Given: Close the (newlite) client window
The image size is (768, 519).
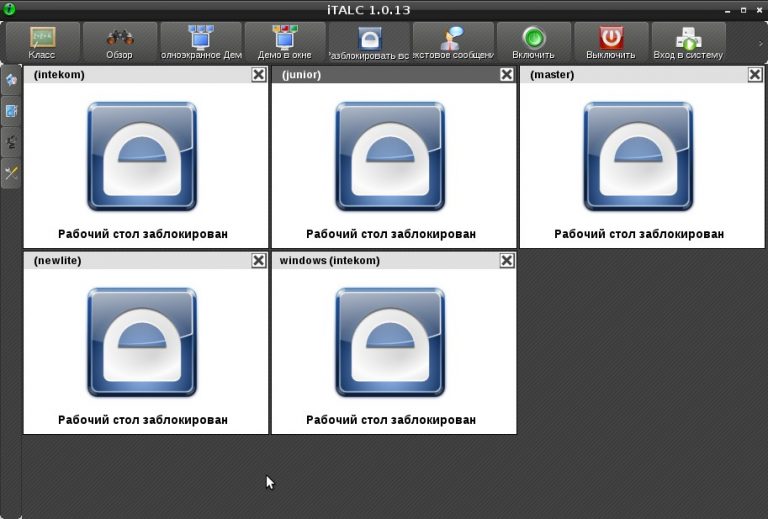Looking at the screenshot, I should click(259, 260).
